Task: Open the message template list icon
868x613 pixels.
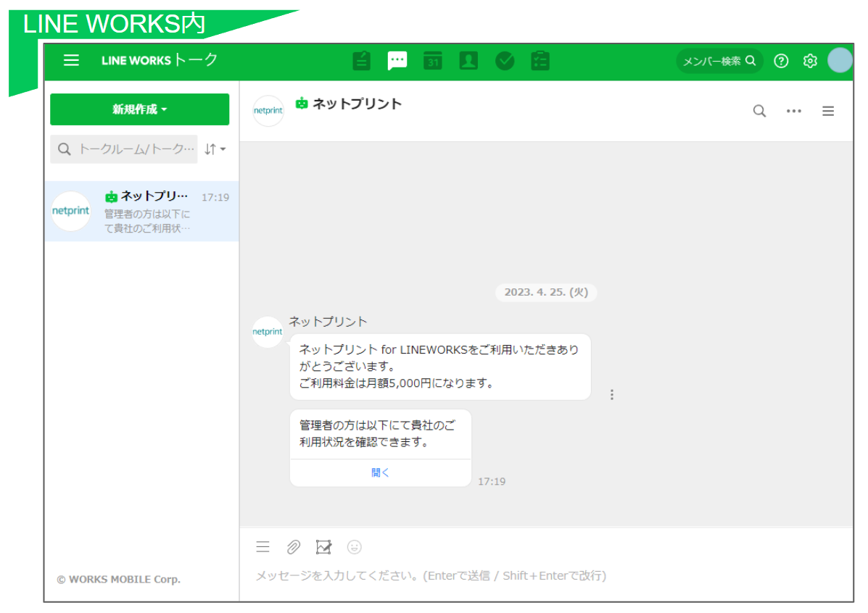Action: [x=263, y=547]
